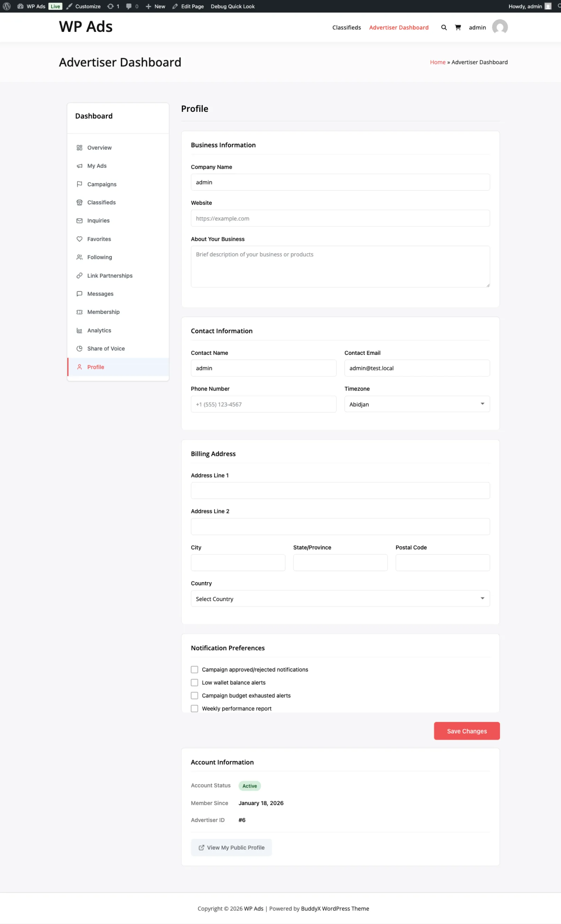Focus the Postal Code field

[x=442, y=562]
